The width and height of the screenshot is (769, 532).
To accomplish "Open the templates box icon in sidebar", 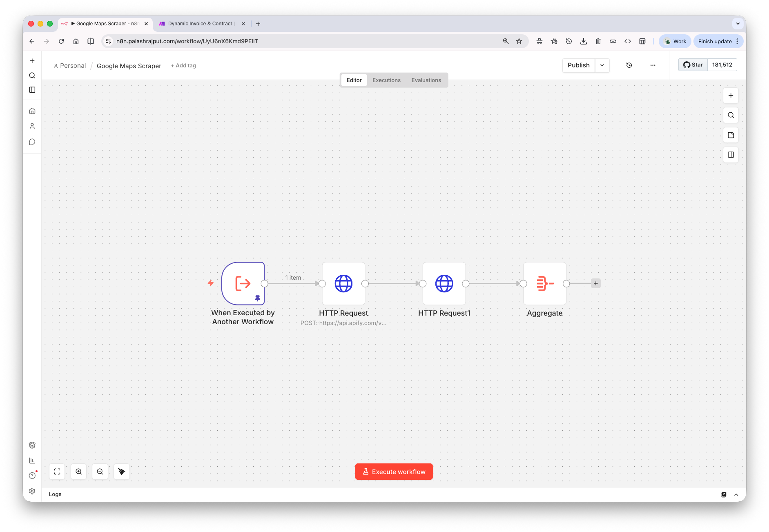I will tap(32, 445).
